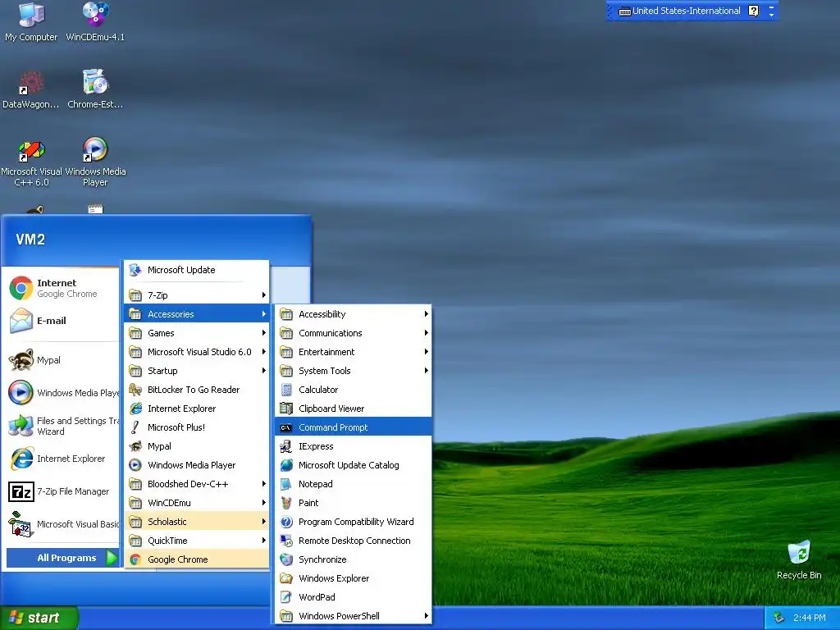840x630 pixels.
Task: Expand the Games program folder
Action: (197, 333)
